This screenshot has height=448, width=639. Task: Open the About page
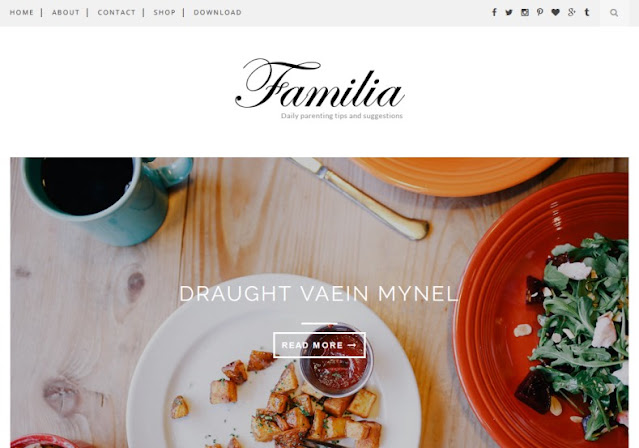pos(66,13)
